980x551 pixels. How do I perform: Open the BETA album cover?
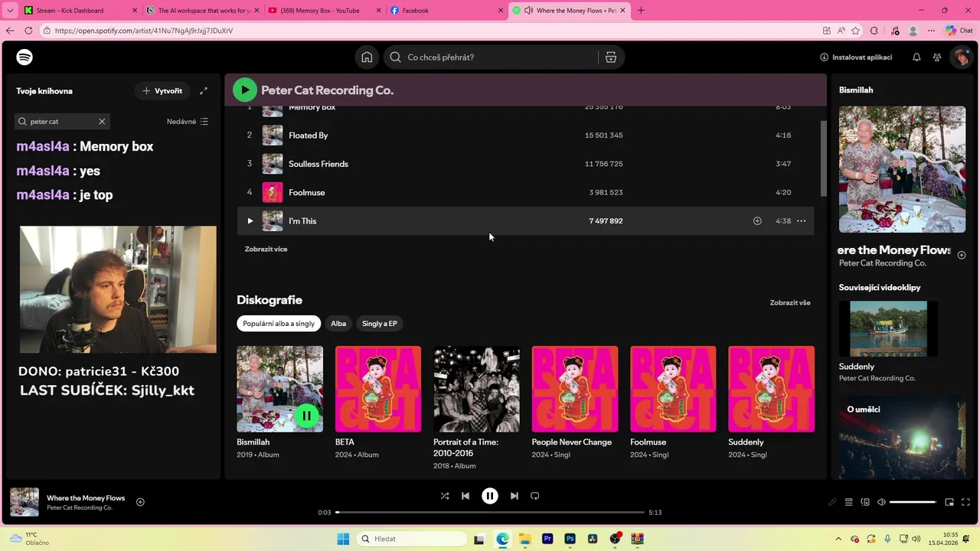coord(378,389)
